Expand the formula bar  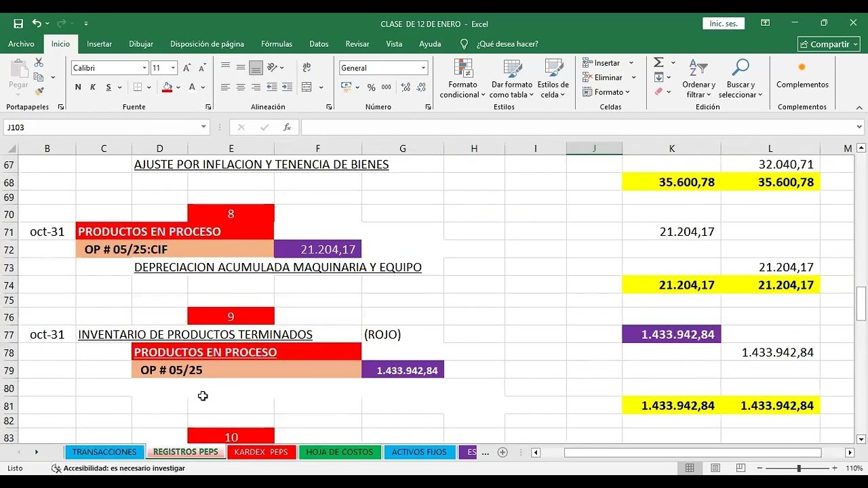pyautogui.click(x=859, y=127)
